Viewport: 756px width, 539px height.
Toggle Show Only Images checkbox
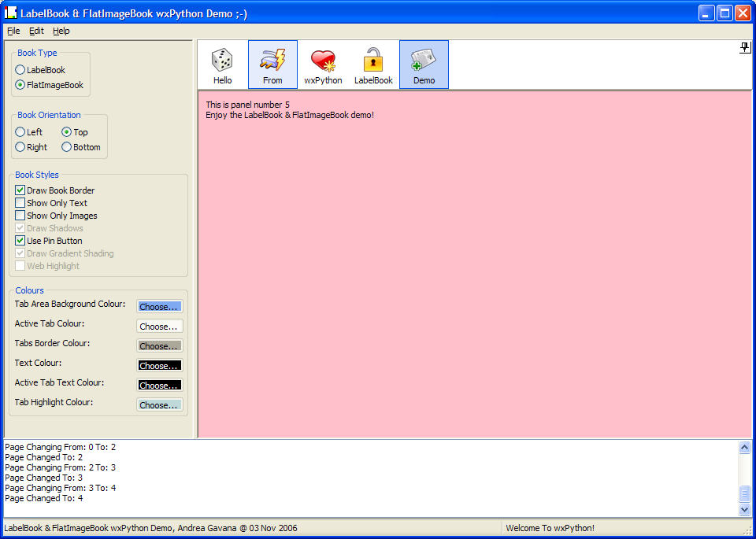point(20,216)
